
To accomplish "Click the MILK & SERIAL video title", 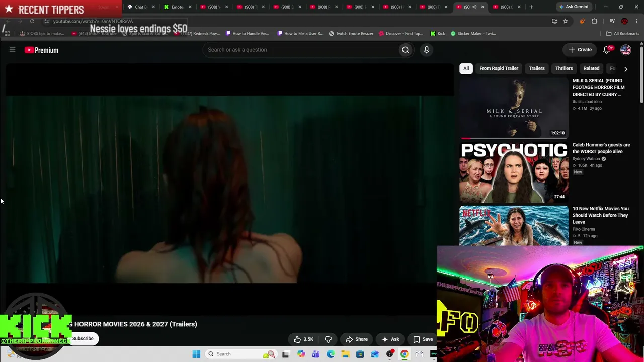I will click(x=599, y=87).
